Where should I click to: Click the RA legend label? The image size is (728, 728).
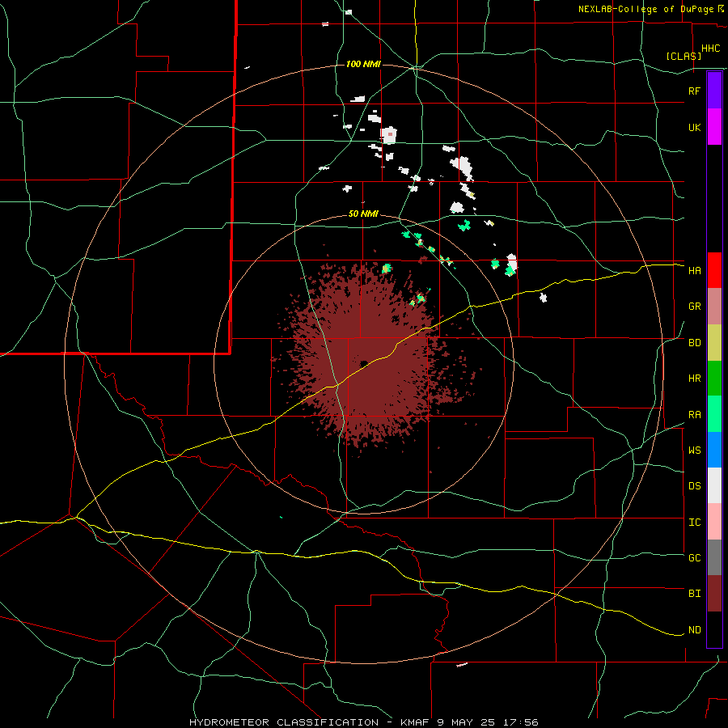[x=694, y=415]
